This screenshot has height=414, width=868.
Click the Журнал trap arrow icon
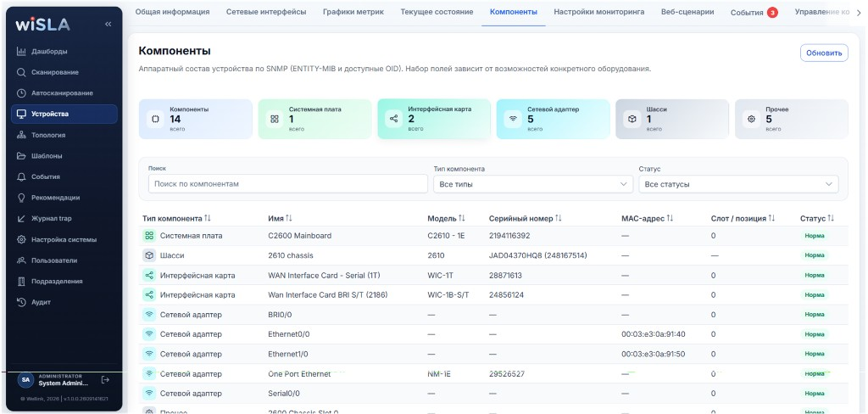click(21, 218)
